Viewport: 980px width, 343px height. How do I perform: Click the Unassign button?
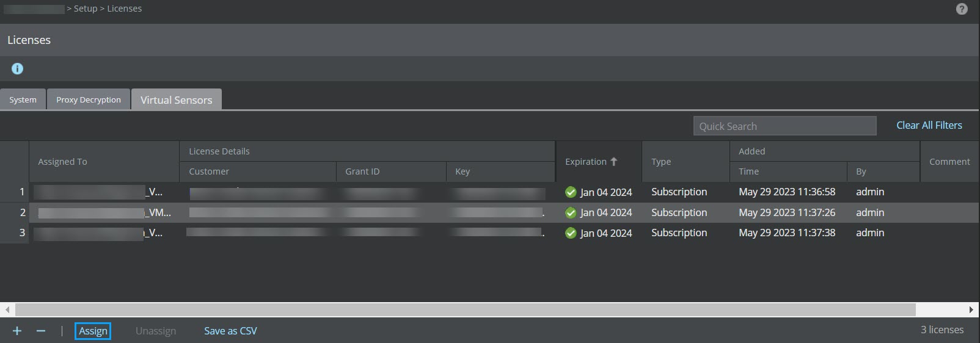coord(156,331)
